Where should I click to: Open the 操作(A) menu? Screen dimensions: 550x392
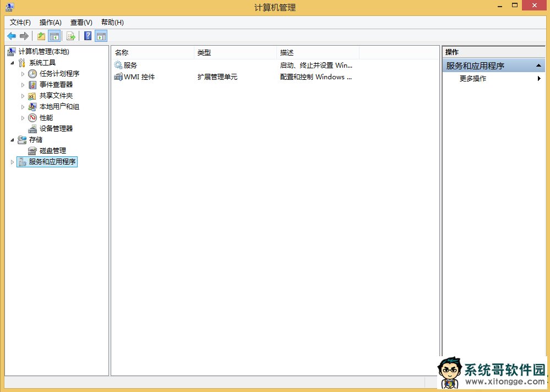click(x=50, y=23)
